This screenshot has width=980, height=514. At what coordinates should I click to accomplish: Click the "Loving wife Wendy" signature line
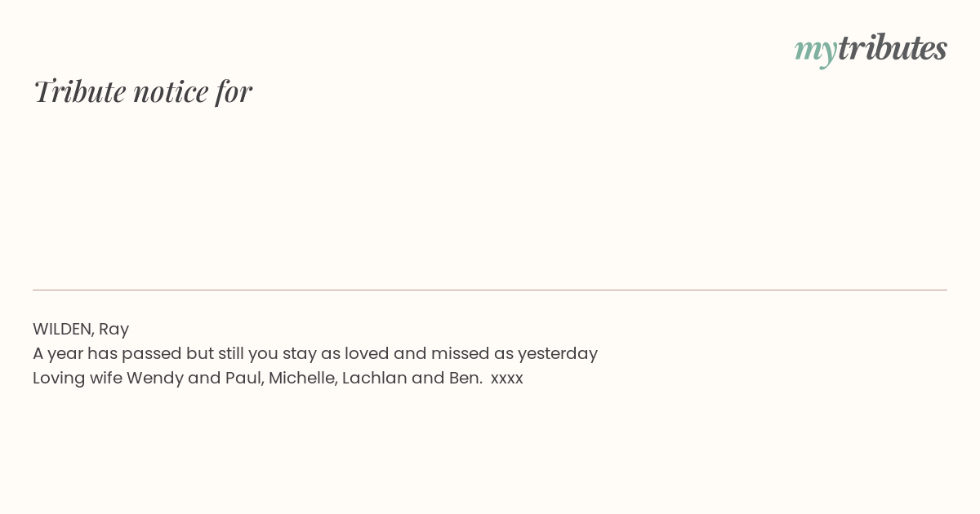278,379
